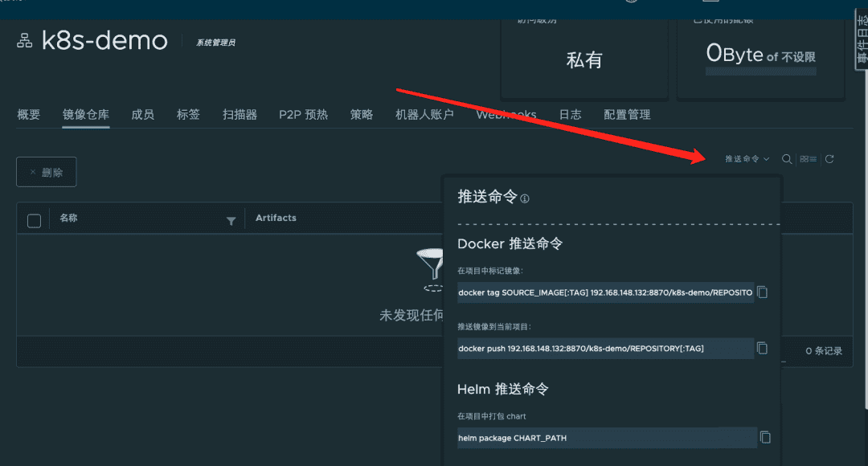Image resolution: width=868 pixels, height=466 pixels.
Task: Click project icon beside k8s-demo title
Action: (24, 41)
